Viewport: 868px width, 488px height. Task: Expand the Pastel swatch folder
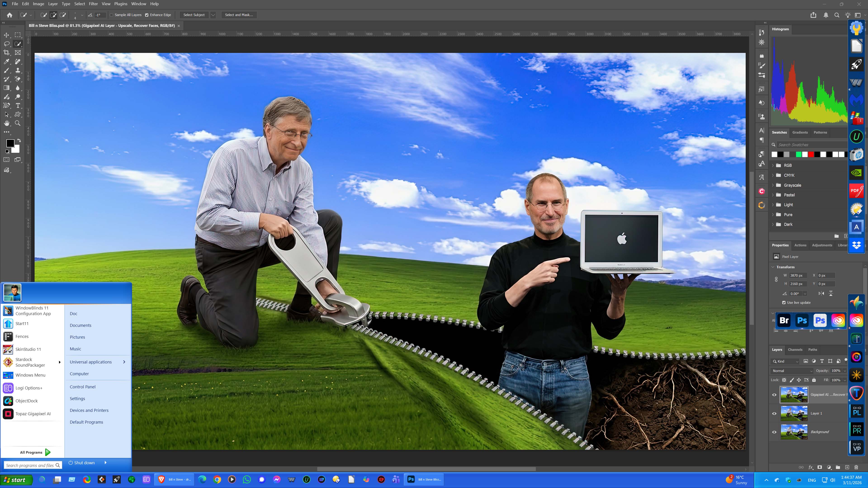pyautogui.click(x=773, y=195)
